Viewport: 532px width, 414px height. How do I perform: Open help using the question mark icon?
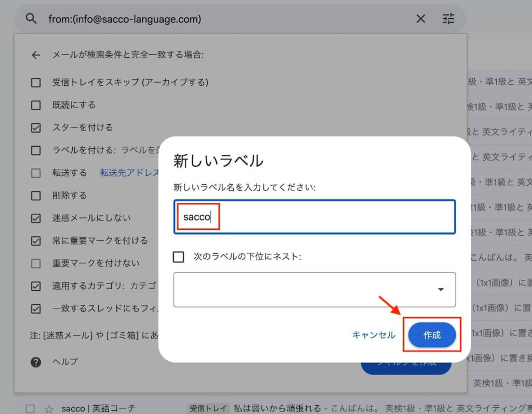coord(36,361)
